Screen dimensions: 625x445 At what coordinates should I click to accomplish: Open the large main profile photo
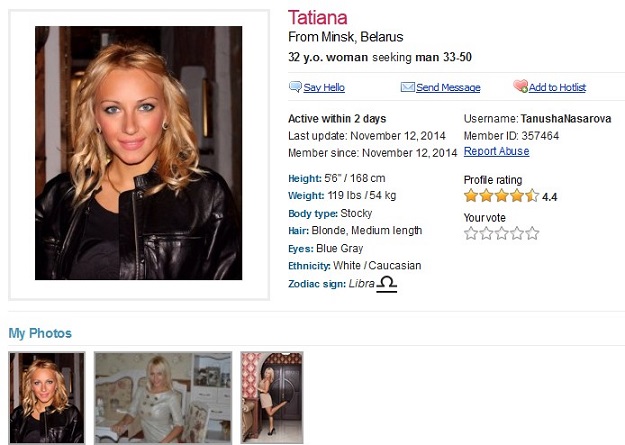pyautogui.click(x=139, y=154)
